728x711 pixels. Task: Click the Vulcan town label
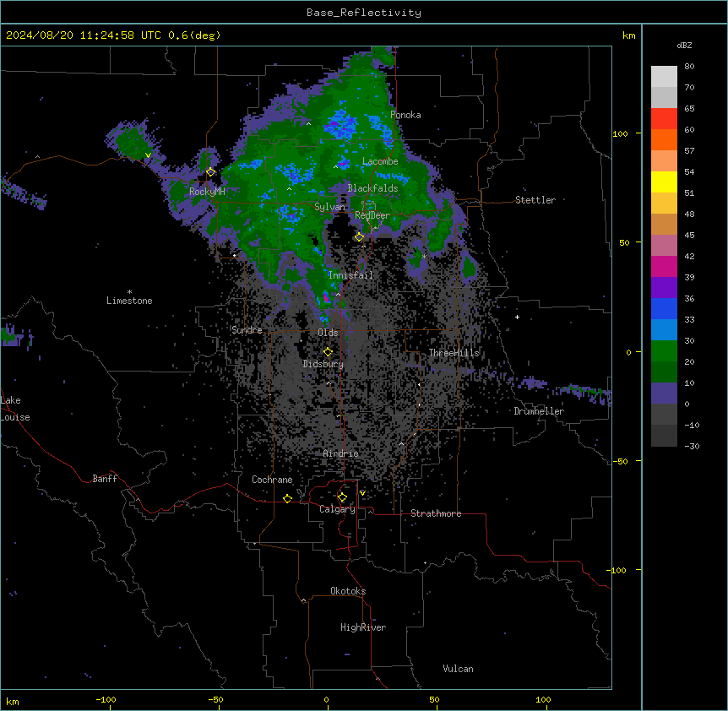pyautogui.click(x=459, y=669)
